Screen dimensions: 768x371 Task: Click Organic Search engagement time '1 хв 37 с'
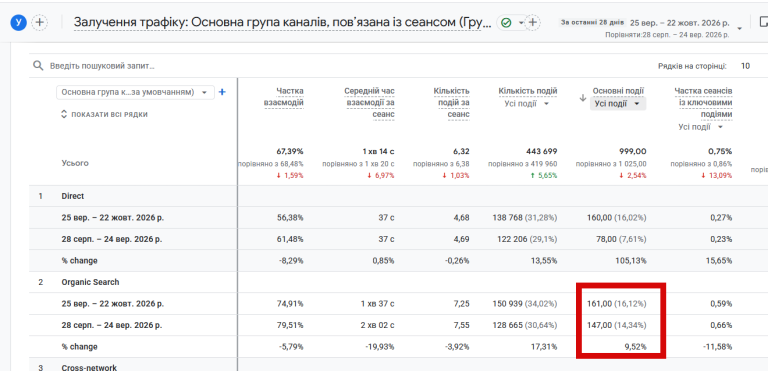point(377,304)
